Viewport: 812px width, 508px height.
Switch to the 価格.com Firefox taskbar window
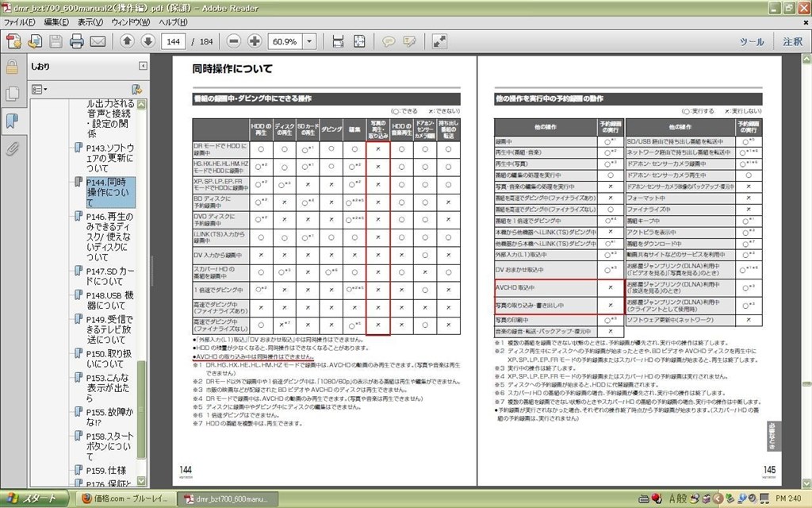coord(124,498)
